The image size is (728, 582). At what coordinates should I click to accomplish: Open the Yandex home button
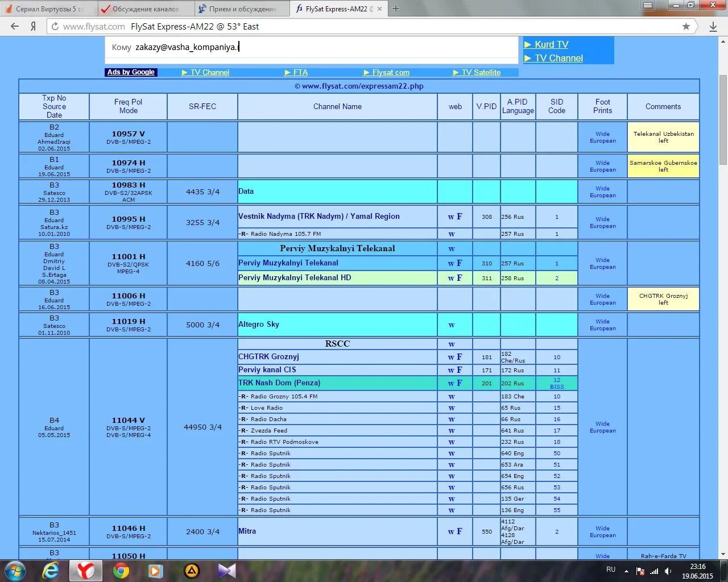pyautogui.click(x=33, y=26)
